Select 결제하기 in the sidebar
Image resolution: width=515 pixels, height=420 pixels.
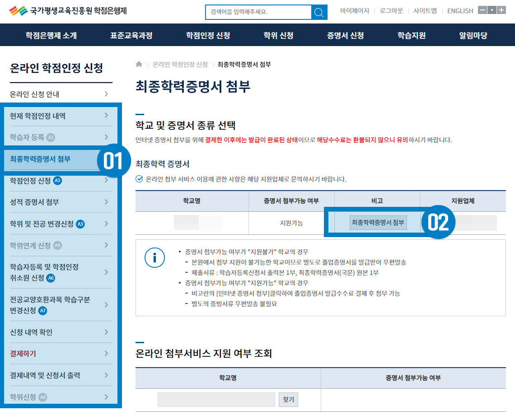click(x=23, y=354)
